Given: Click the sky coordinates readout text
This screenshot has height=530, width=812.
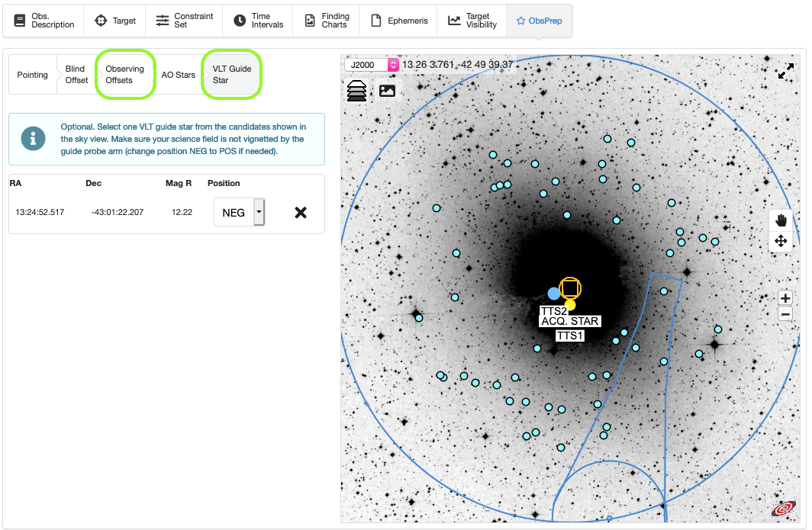Looking at the screenshot, I should [458, 65].
